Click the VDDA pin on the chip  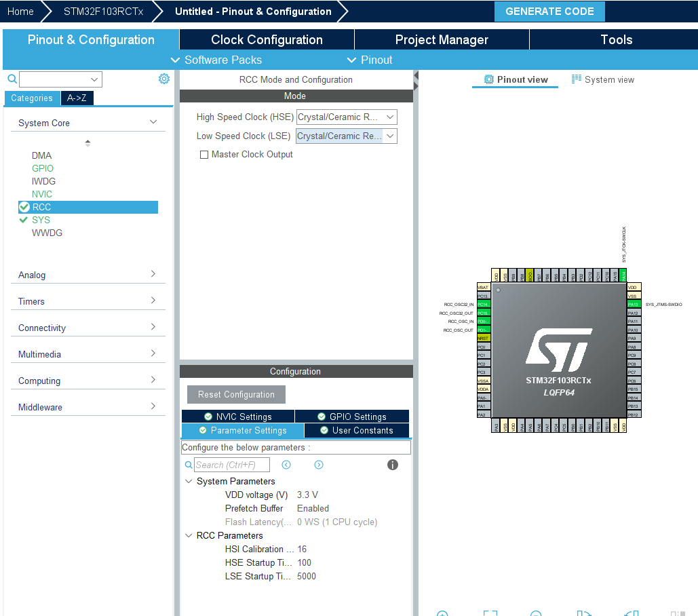tap(484, 389)
